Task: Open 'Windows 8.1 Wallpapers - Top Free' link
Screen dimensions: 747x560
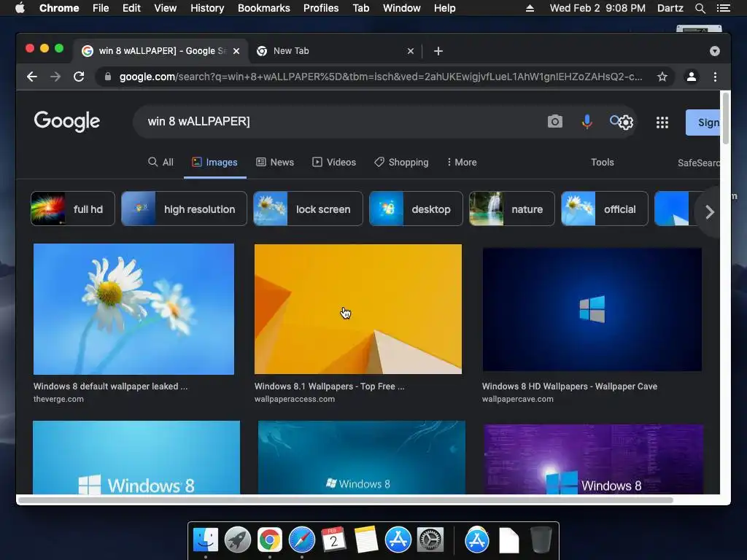Action: (329, 386)
